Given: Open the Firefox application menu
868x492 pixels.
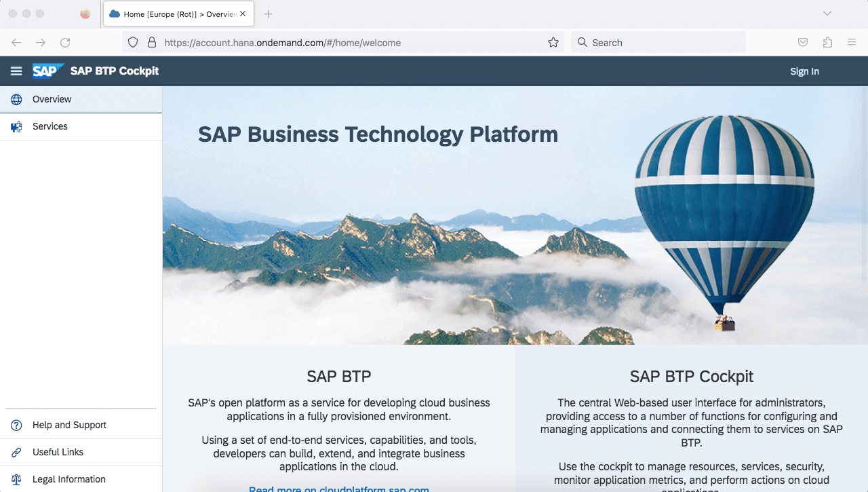Looking at the screenshot, I should pyautogui.click(x=852, y=43).
